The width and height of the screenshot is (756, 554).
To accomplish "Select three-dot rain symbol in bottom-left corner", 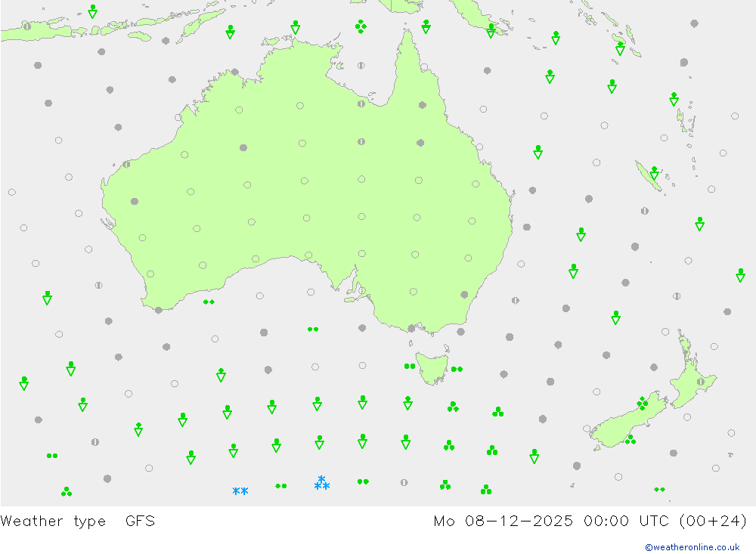I will tap(67, 491).
